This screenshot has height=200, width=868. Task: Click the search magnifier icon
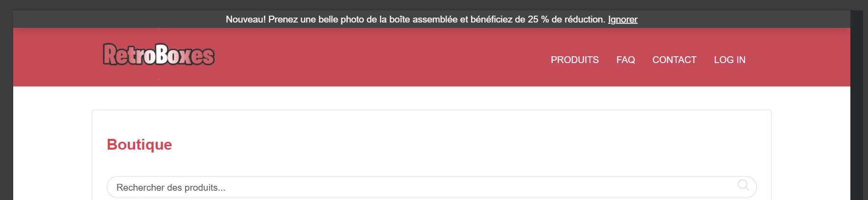pyautogui.click(x=743, y=185)
